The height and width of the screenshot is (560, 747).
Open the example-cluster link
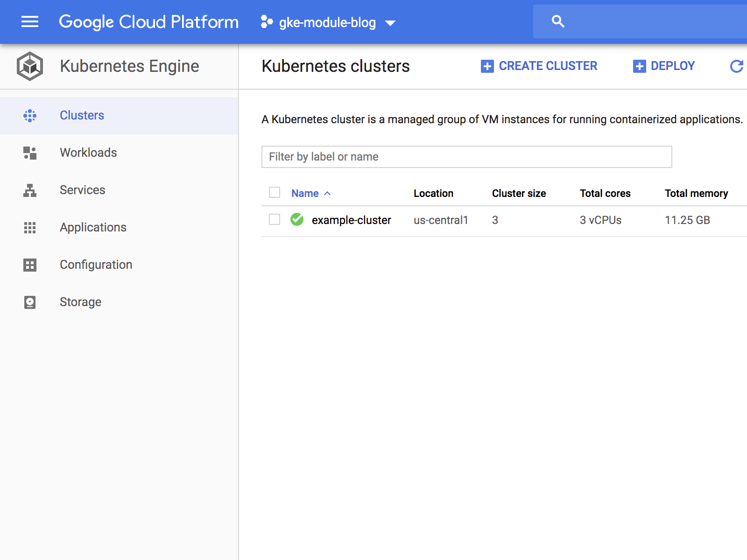tap(351, 220)
